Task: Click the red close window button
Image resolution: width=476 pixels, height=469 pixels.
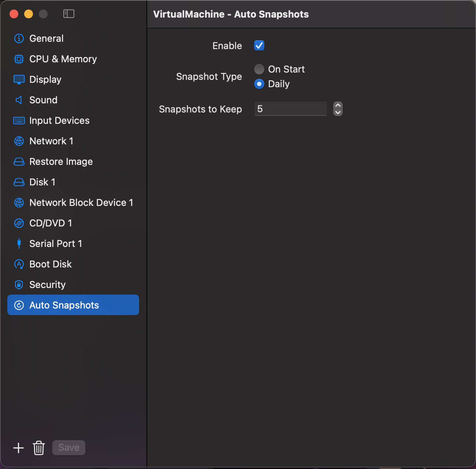Action: pos(14,14)
